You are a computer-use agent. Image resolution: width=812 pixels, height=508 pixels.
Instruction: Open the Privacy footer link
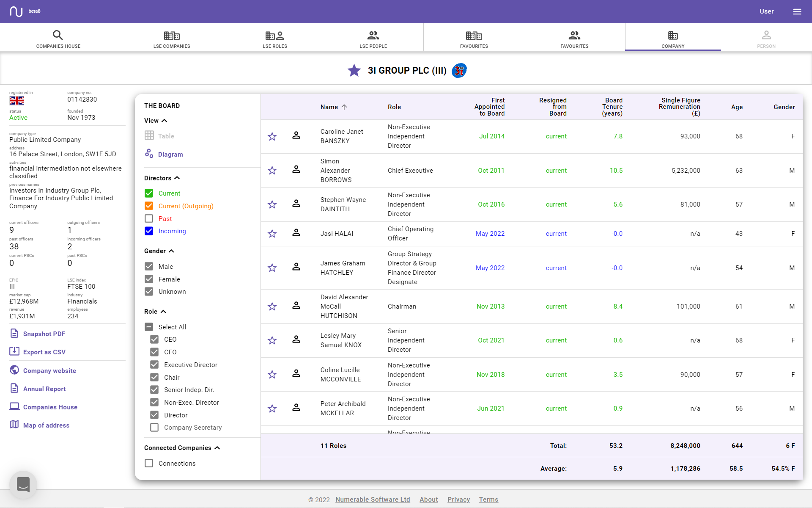[458, 500]
